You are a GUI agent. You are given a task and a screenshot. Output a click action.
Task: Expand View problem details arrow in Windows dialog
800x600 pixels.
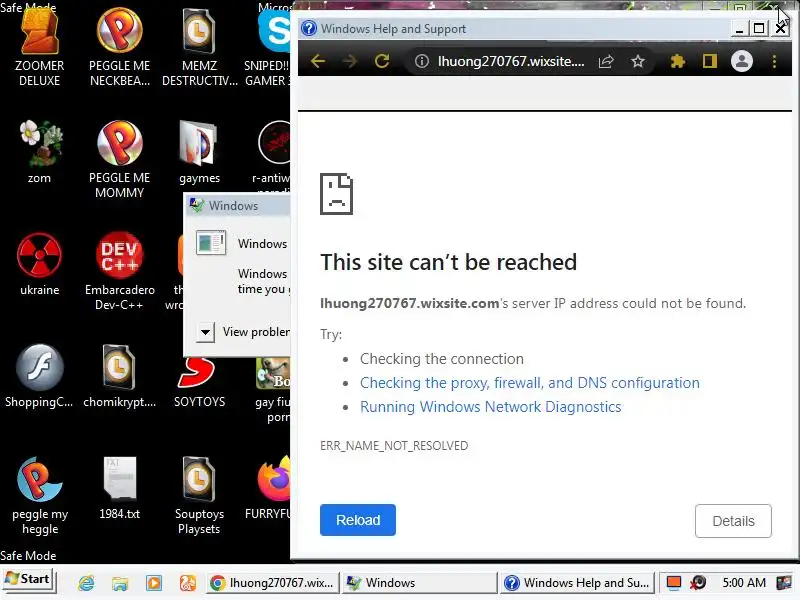205,333
